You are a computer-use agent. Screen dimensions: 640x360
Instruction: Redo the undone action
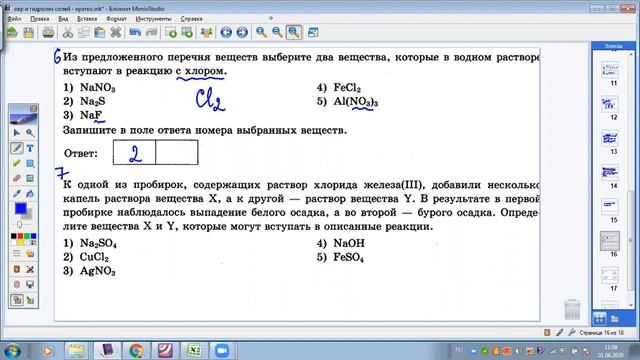point(151,32)
